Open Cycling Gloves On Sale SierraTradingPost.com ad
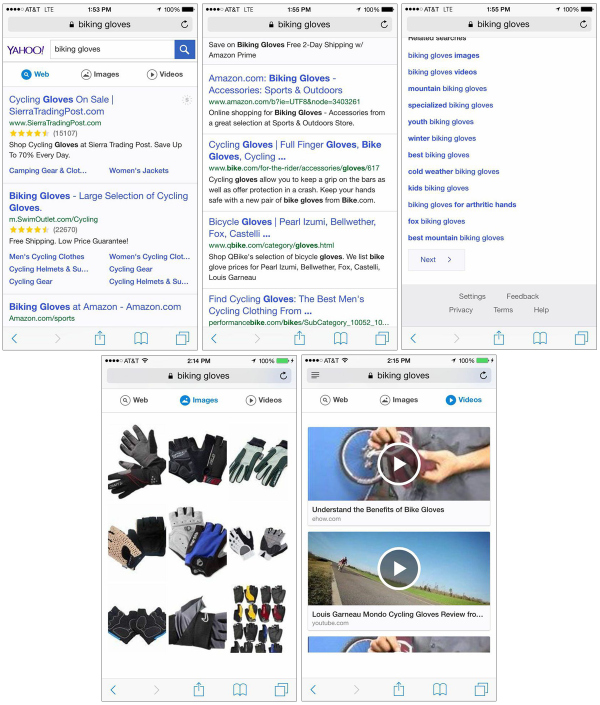600x705 pixels. 61,105
